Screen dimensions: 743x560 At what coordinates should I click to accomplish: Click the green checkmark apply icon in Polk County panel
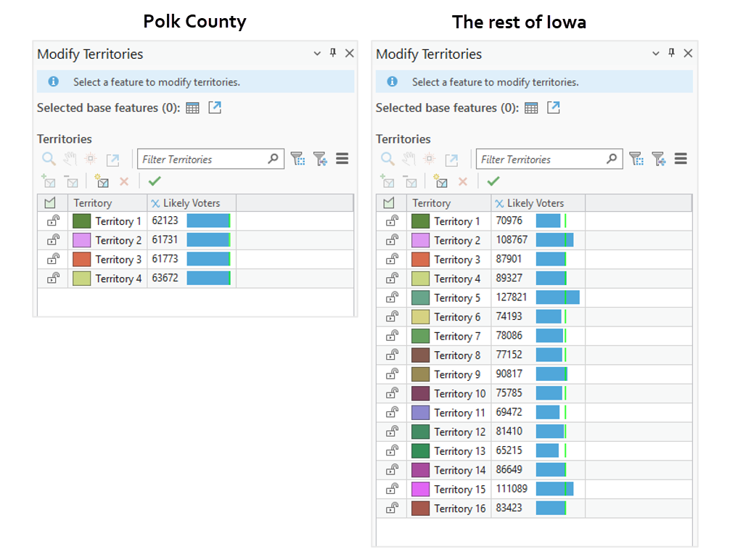pyautogui.click(x=155, y=181)
